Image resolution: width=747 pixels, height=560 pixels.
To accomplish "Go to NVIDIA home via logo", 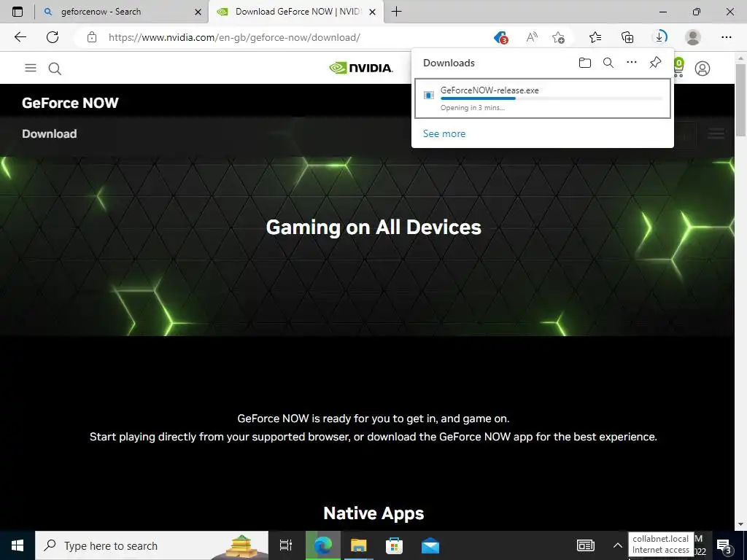I will pyautogui.click(x=361, y=68).
